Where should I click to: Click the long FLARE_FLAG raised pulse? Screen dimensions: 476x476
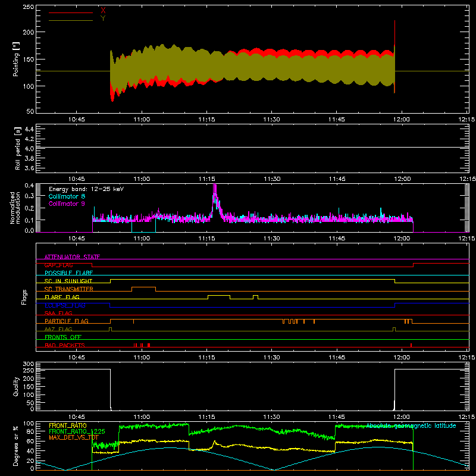coord(219,295)
